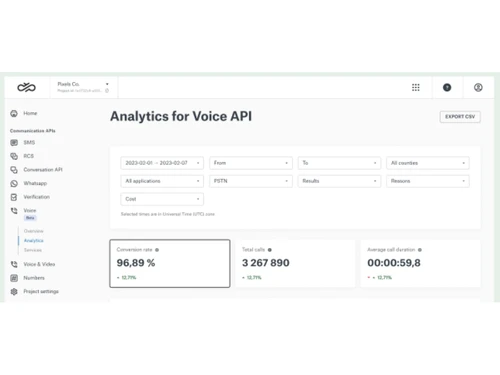Click the UTC time zone note text

point(168,214)
